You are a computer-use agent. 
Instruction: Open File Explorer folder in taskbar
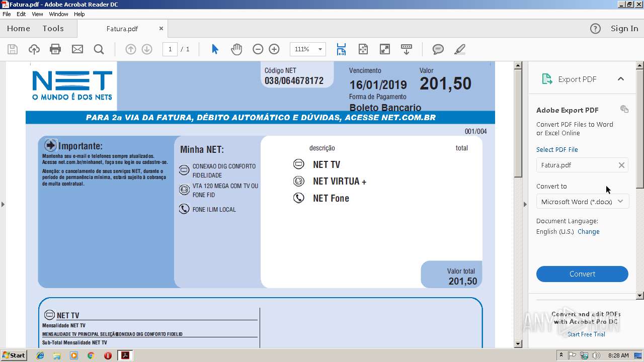point(57,355)
